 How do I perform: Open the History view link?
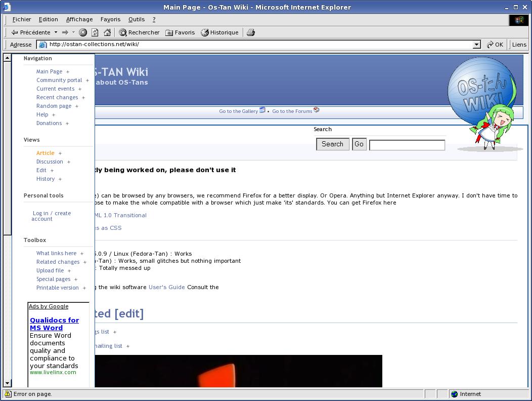46,179
